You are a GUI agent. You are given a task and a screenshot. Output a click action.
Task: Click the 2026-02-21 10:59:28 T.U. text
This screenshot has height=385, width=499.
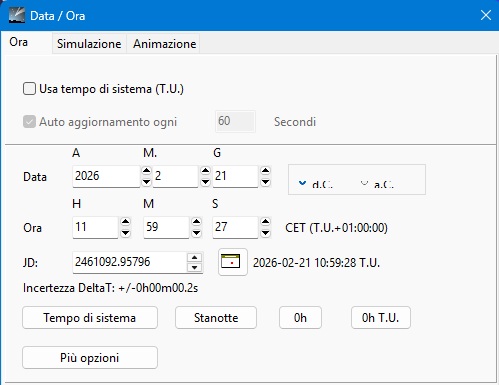pos(316,263)
